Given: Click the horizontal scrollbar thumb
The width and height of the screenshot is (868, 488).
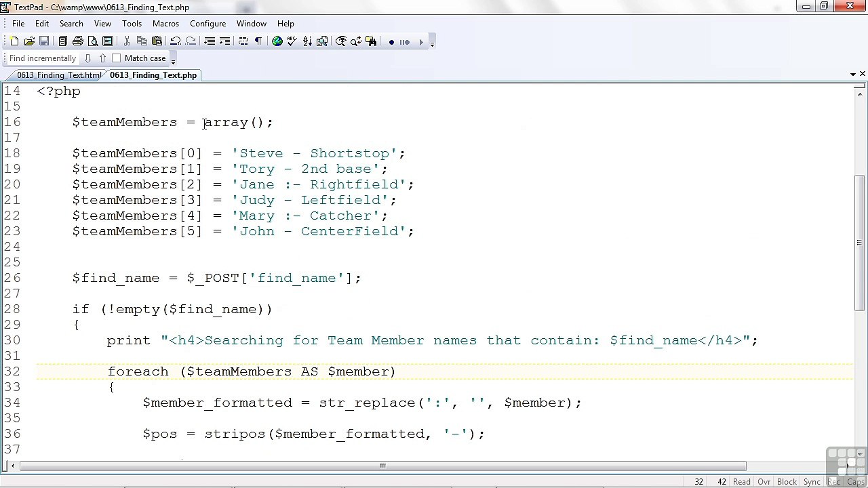Looking at the screenshot, I should pyautogui.click(x=382, y=466).
